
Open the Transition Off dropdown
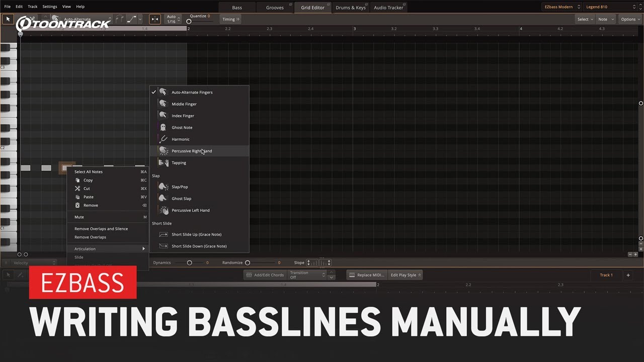click(x=308, y=275)
